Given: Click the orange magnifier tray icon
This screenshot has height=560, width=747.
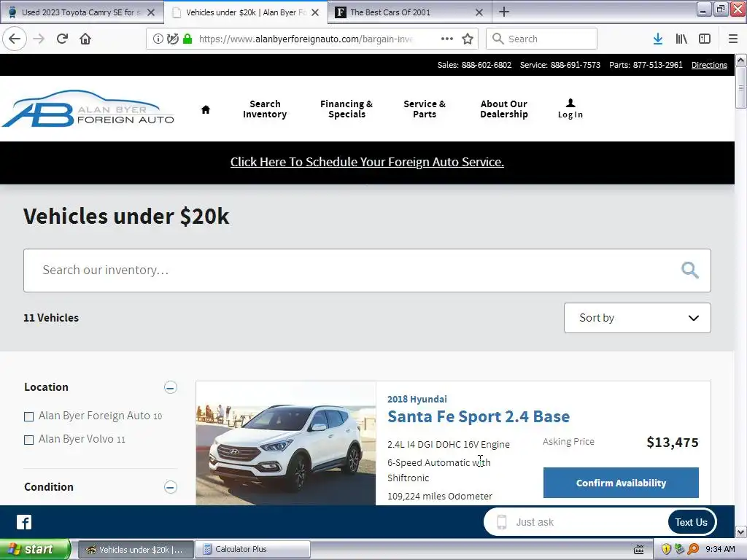Looking at the screenshot, I should [693, 549].
